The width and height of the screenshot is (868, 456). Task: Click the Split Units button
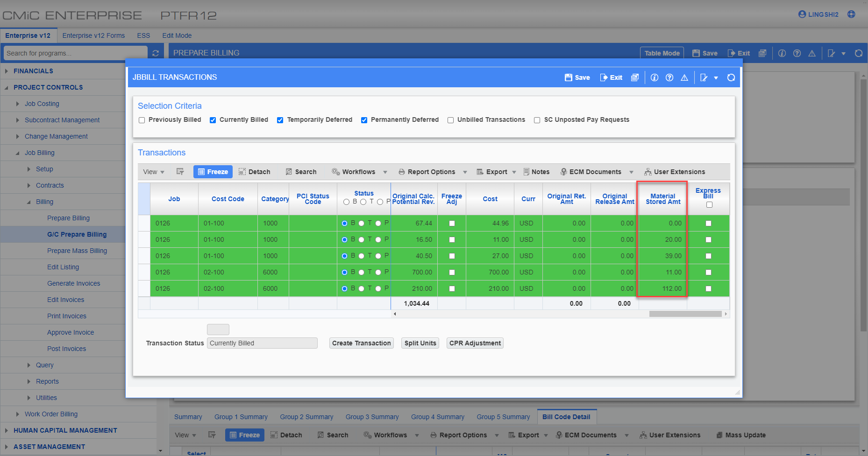coord(420,343)
